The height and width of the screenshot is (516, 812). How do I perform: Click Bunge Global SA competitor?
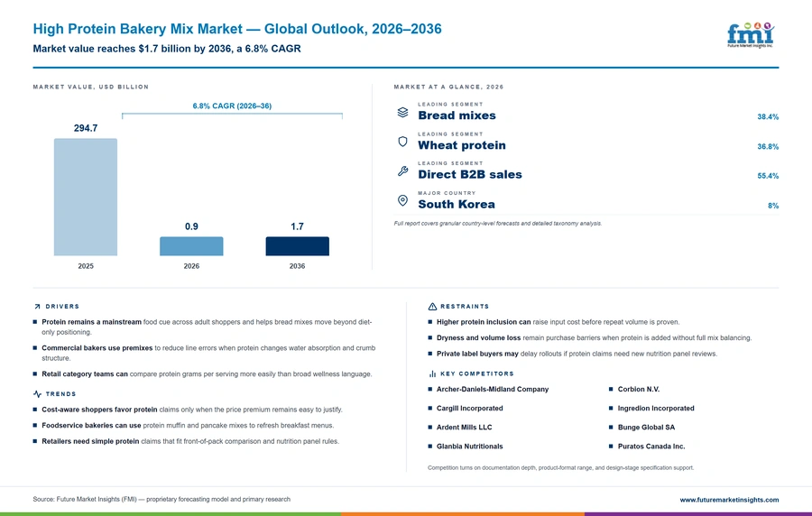tap(646, 428)
